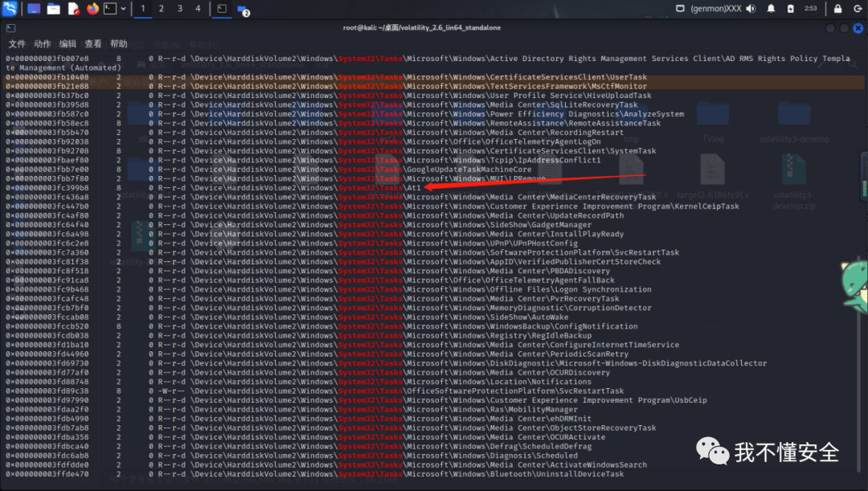Click the Ras\MobilityManager entry

(x=534, y=409)
